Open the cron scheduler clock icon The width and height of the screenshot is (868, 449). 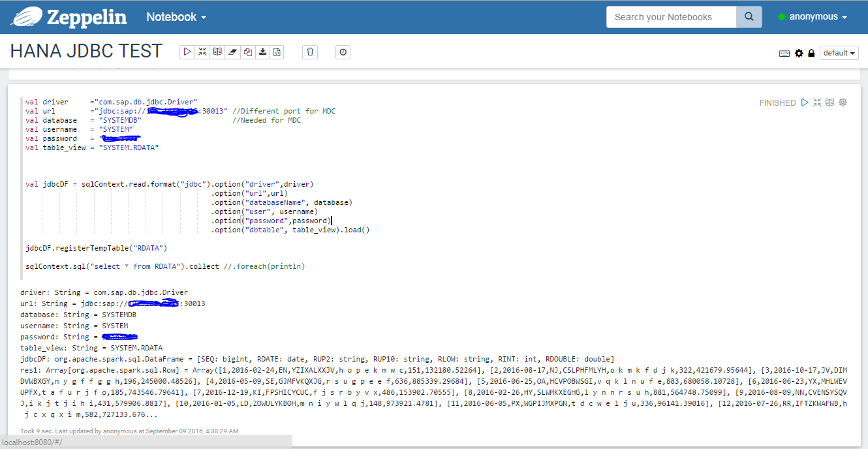[x=343, y=52]
